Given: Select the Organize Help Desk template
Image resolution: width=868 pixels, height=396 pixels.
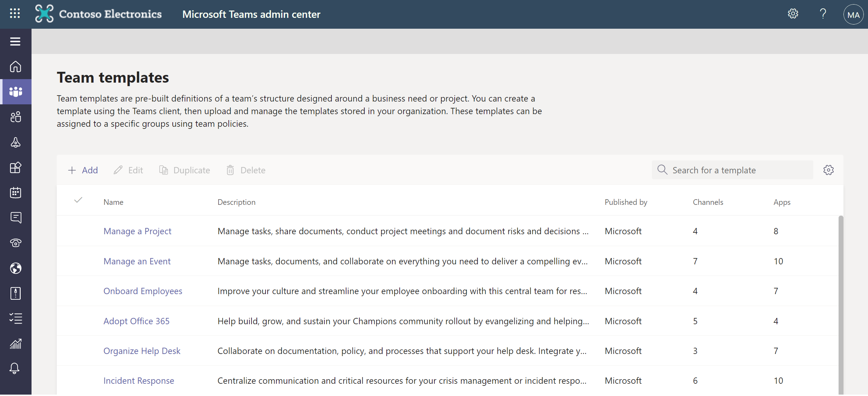Looking at the screenshot, I should click(142, 350).
